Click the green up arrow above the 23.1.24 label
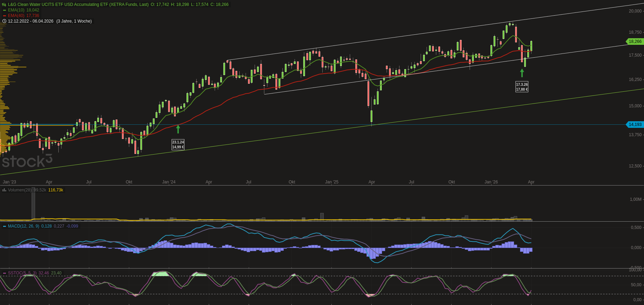The height and width of the screenshot is (305, 644). pyautogui.click(x=178, y=129)
